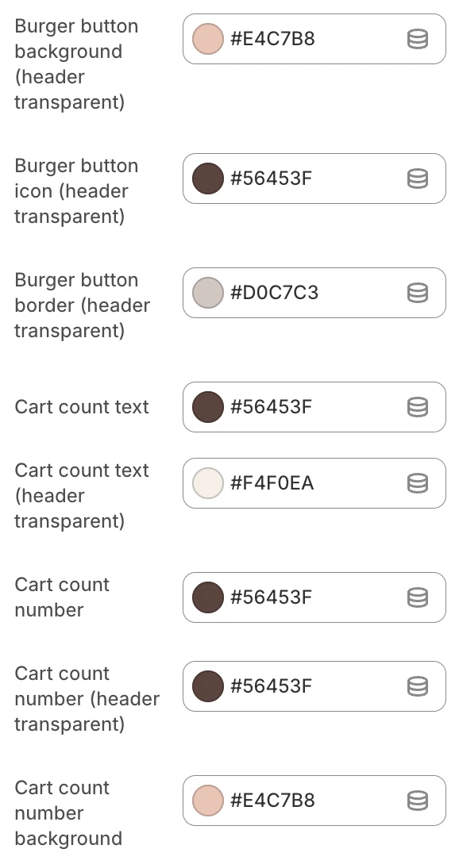This screenshot has height=868, width=459.
Task: Click hex field for Burger button background
Action: pyautogui.click(x=272, y=40)
